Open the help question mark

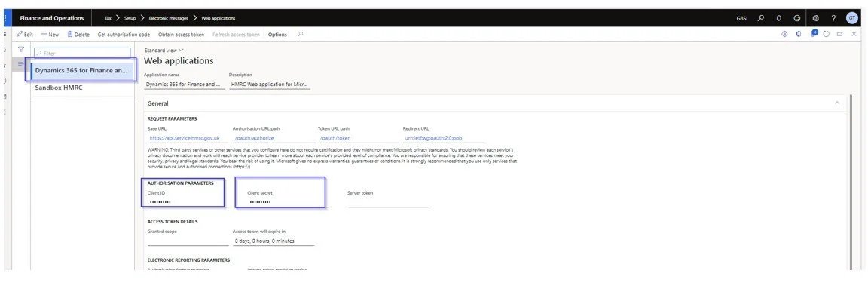(833, 17)
